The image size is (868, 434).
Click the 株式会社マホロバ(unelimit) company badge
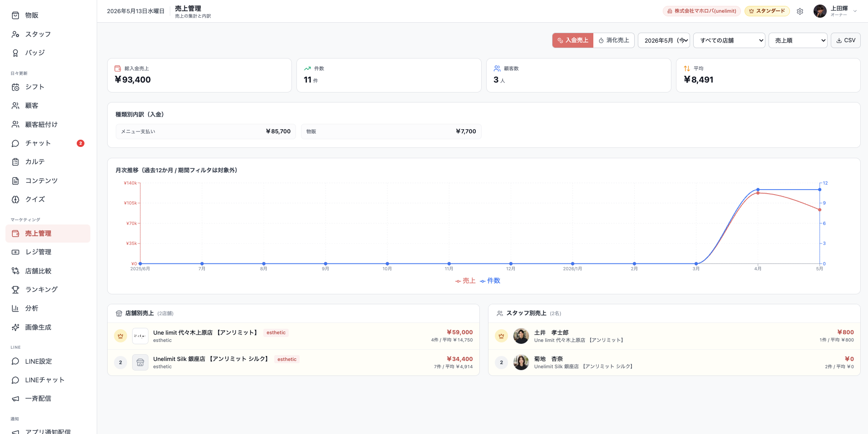(702, 11)
